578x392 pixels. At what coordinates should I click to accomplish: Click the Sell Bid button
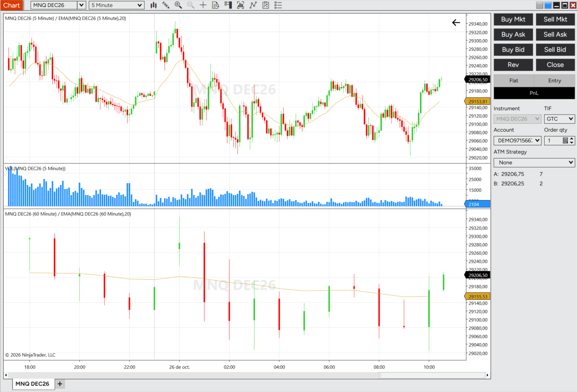[556, 49]
